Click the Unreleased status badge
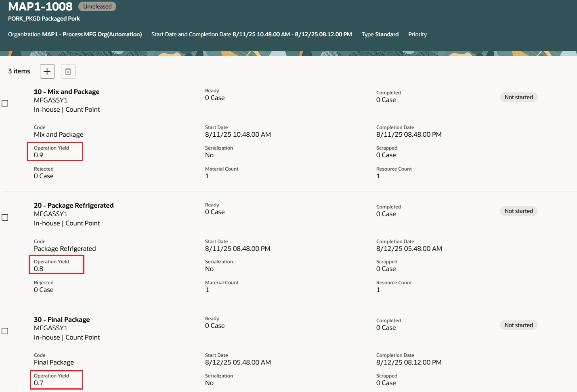This screenshot has width=577, height=392. [97, 6]
